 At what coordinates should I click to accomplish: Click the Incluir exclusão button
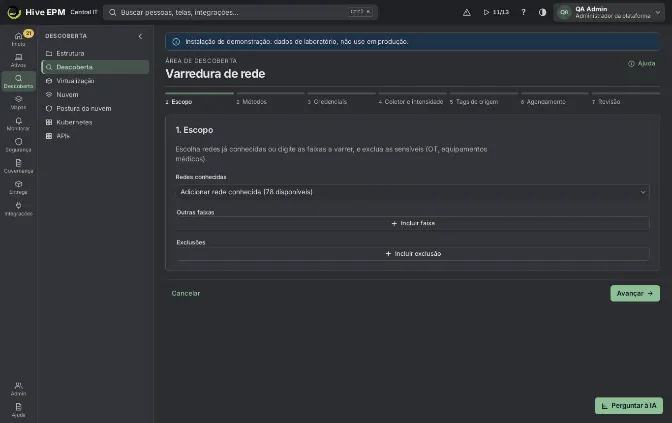pyautogui.click(x=412, y=254)
